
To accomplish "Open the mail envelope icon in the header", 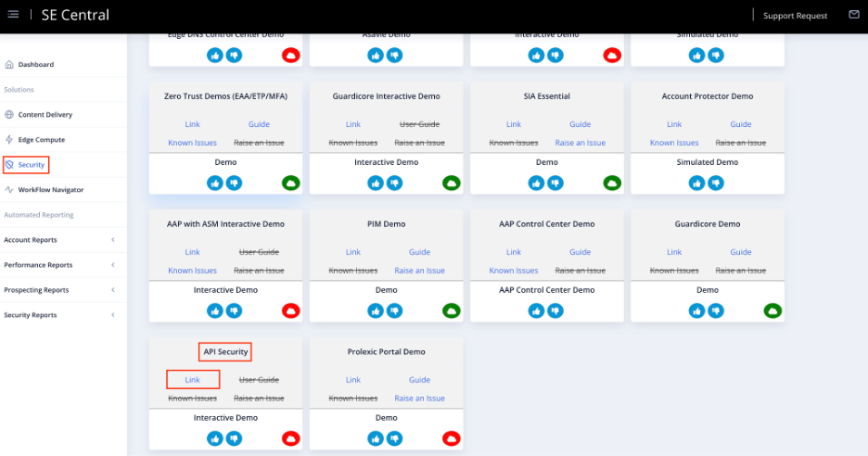I will pyautogui.click(x=854, y=15).
